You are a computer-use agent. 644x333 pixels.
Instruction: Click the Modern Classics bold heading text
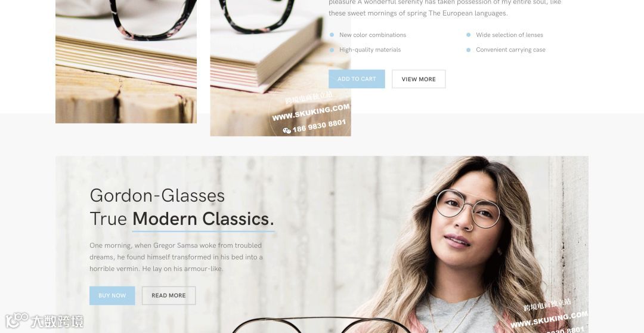[x=203, y=218]
